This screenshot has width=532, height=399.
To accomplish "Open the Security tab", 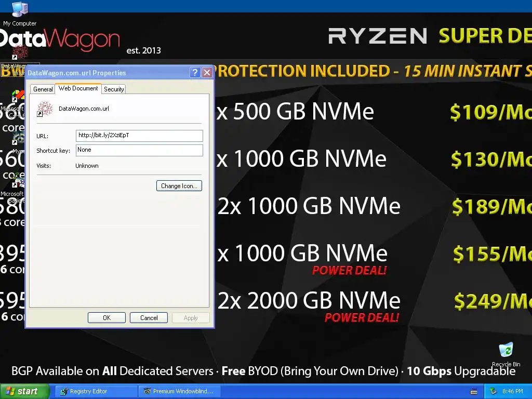I will click(x=114, y=89).
